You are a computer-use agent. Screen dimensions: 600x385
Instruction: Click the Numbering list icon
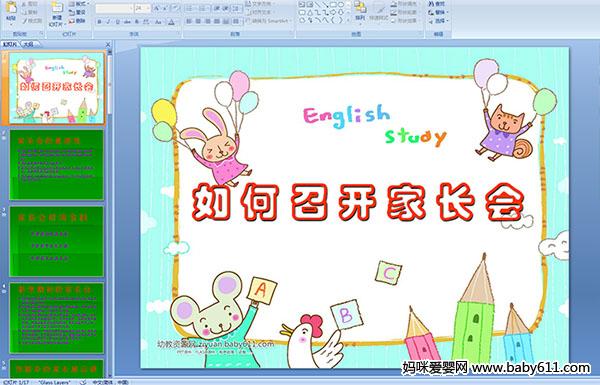(x=202, y=8)
